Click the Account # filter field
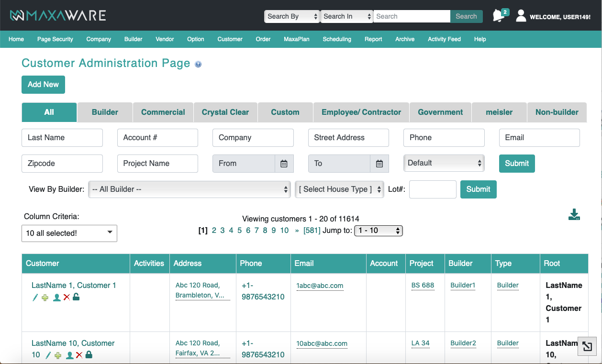 (x=157, y=138)
